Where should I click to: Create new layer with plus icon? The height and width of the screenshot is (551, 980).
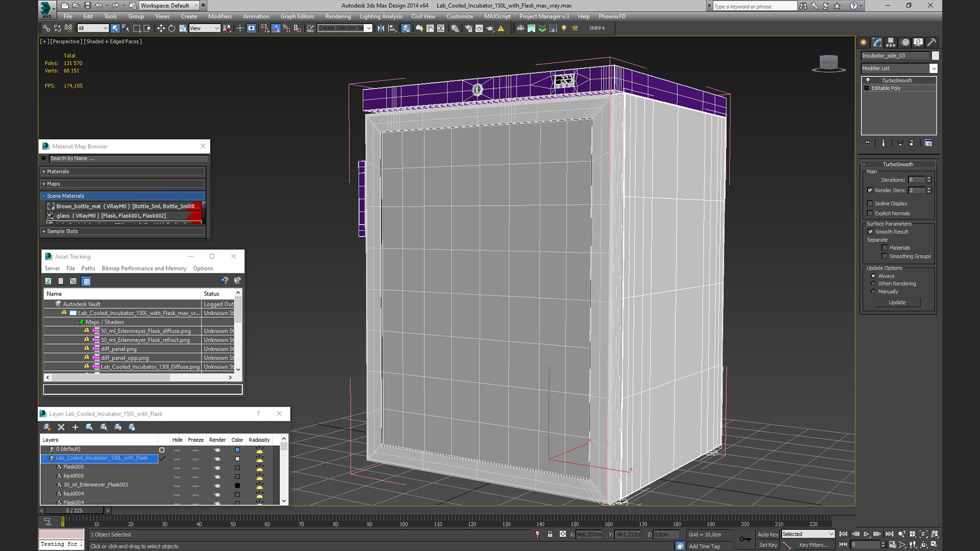tap(75, 427)
